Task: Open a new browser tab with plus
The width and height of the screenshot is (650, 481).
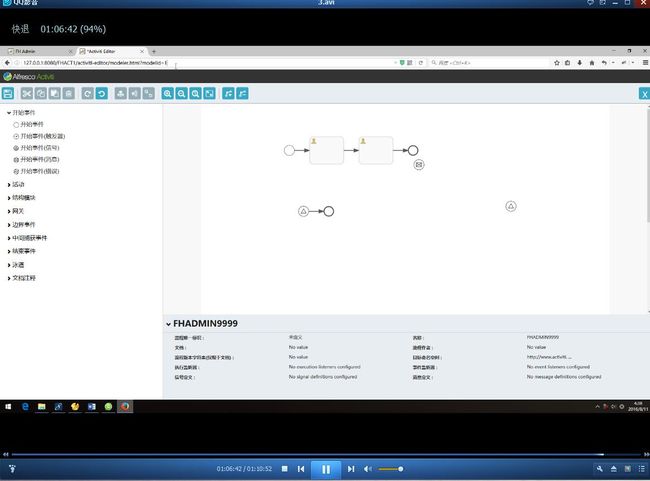Action: point(154,51)
